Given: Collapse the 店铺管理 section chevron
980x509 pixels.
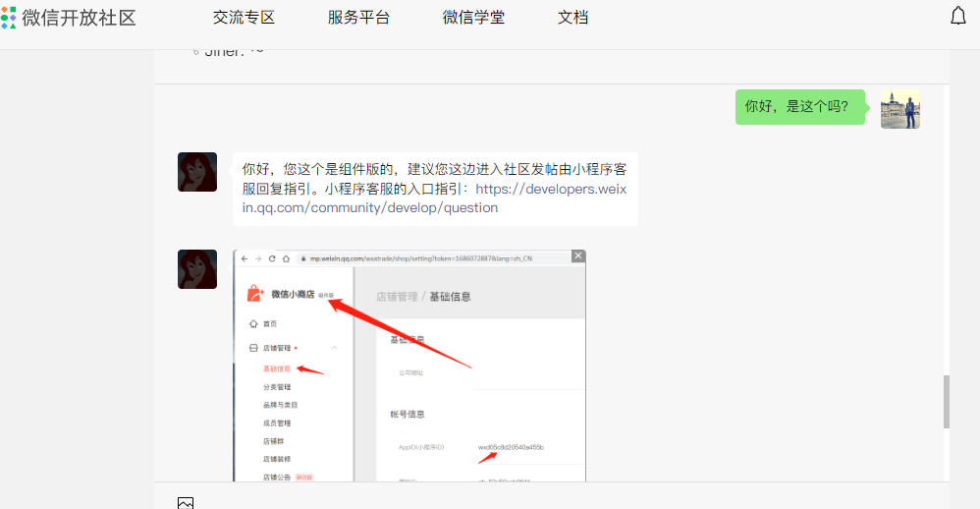Looking at the screenshot, I should [x=335, y=348].
